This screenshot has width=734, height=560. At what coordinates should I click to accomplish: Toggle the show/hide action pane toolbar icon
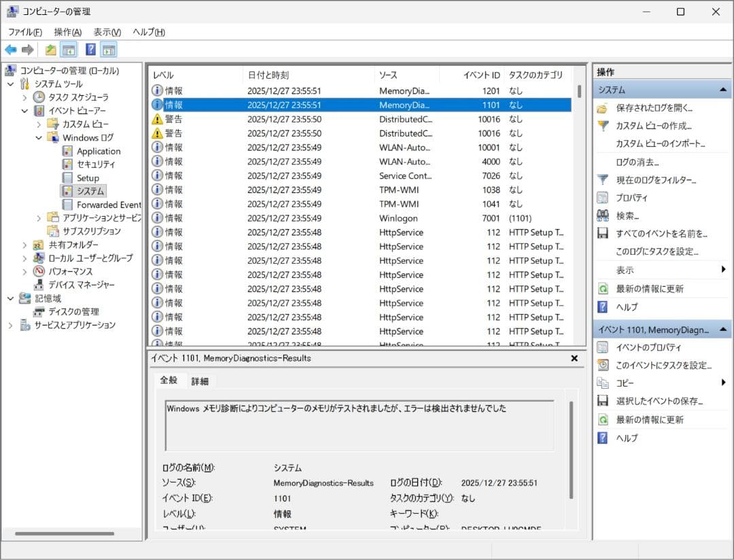(x=109, y=50)
